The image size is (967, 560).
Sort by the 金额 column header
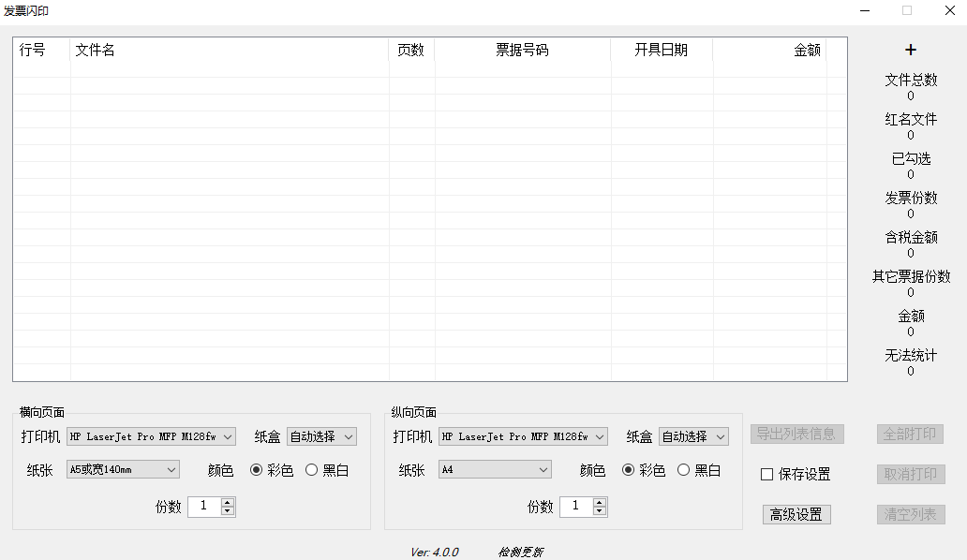click(x=769, y=50)
